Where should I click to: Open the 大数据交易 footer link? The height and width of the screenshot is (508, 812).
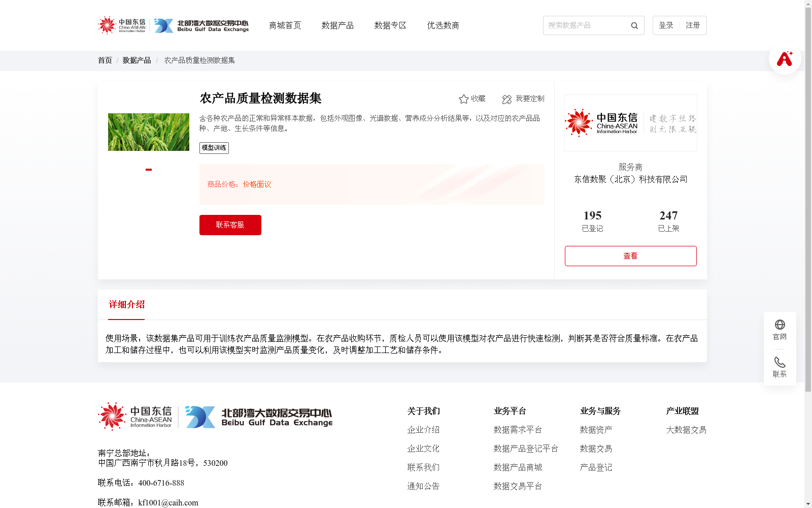pyautogui.click(x=686, y=430)
